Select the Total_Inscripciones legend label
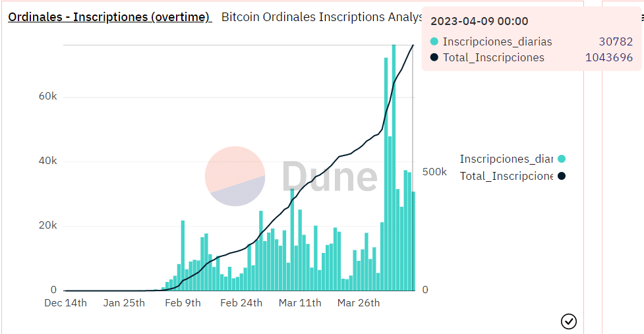The height and width of the screenshot is (334, 644). coord(506,176)
